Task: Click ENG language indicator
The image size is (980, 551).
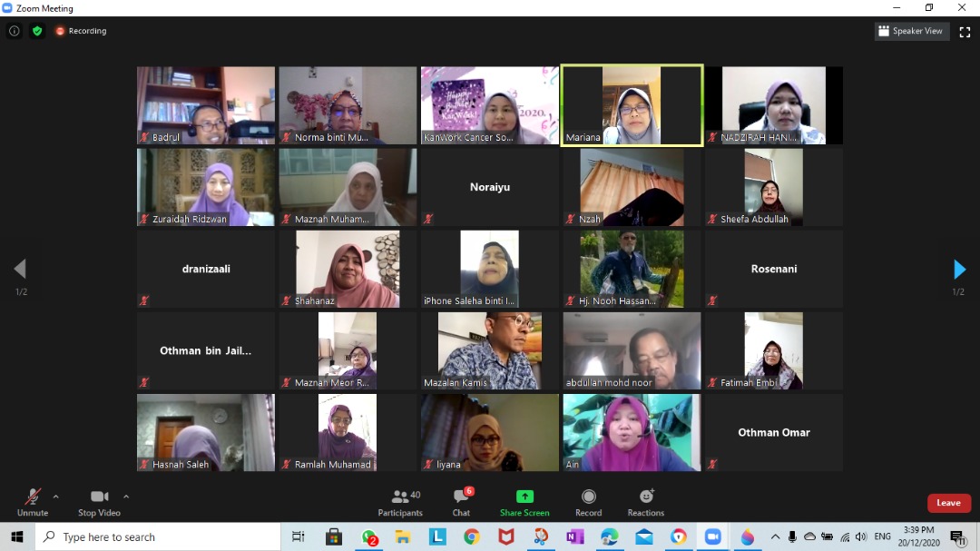Action: point(883,536)
